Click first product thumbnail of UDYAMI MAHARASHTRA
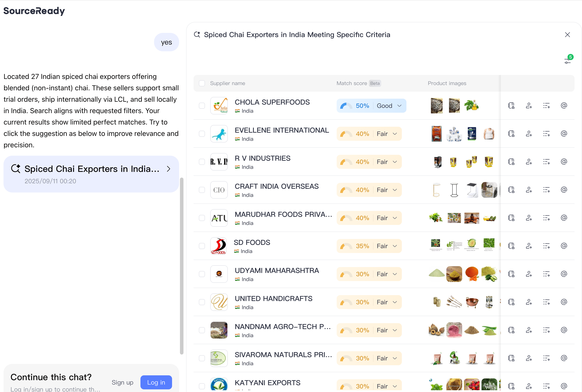The image size is (582, 392). click(x=436, y=274)
